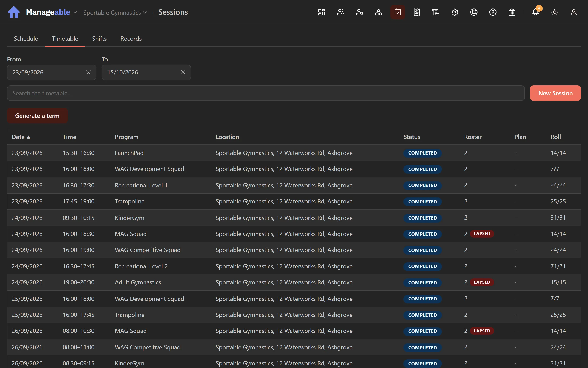Expand the Manageable app dropdown chevron
Image resolution: width=588 pixels, height=368 pixels.
pos(75,12)
